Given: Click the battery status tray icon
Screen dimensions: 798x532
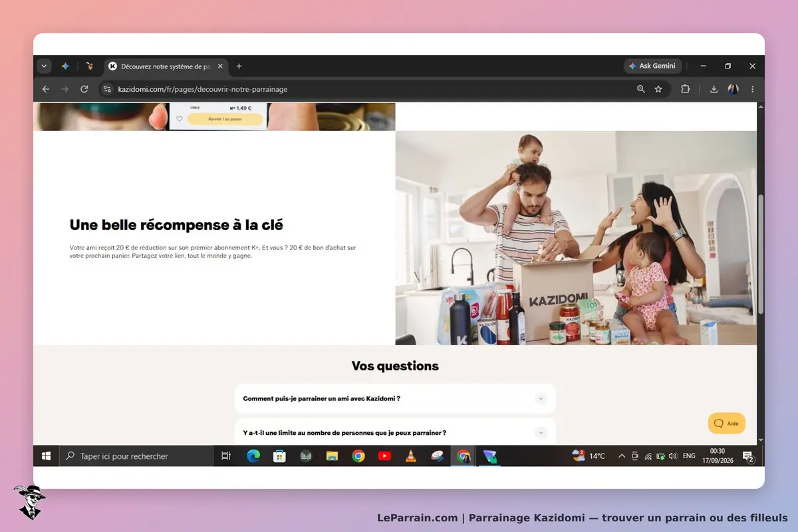Looking at the screenshot, I should tap(660, 456).
